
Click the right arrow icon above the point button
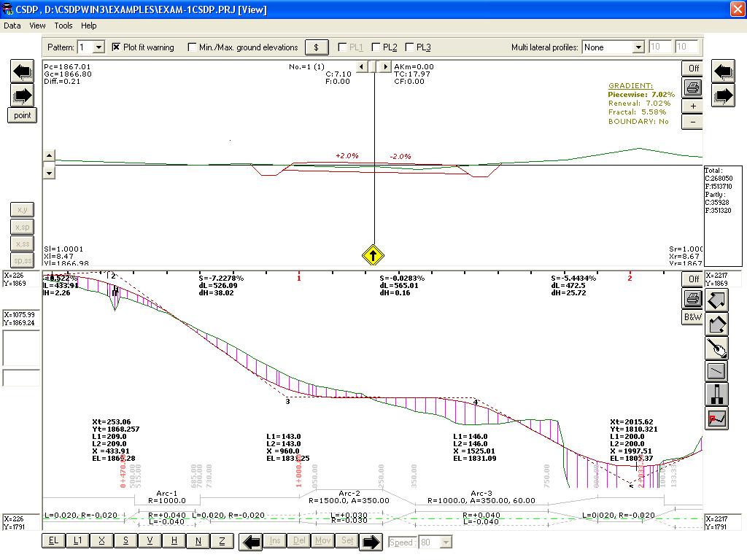click(x=23, y=96)
